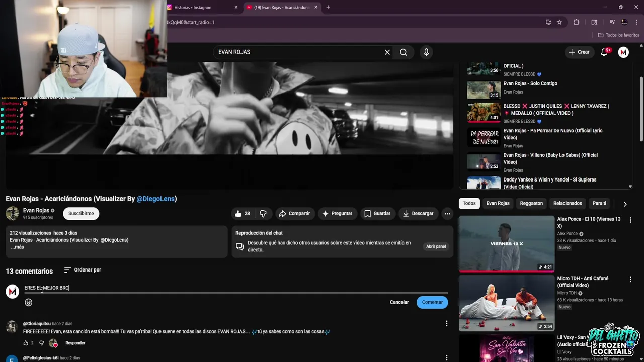Screen dimensions: 644x362
Task: Save video with Guardar button
Action: (377, 214)
